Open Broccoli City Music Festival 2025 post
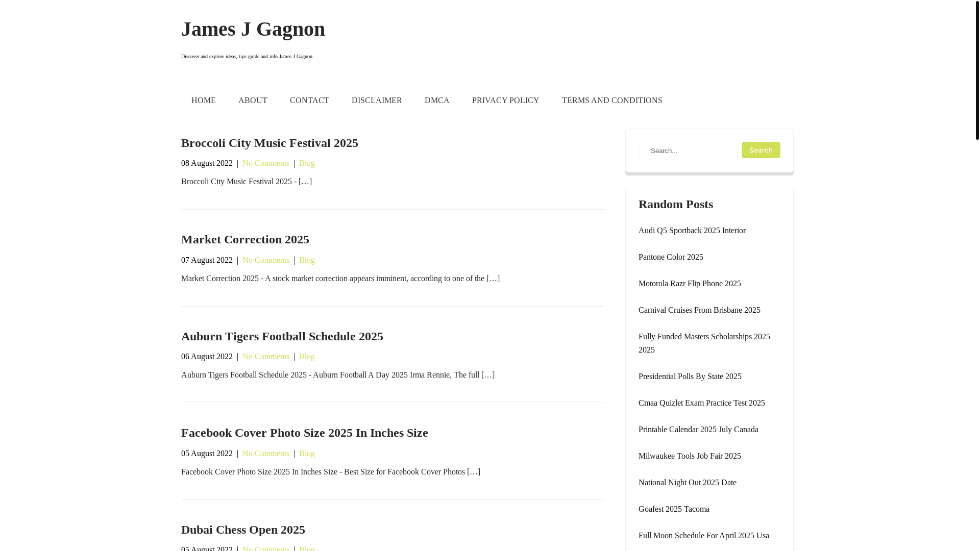Image resolution: width=980 pixels, height=551 pixels. coord(269,143)
